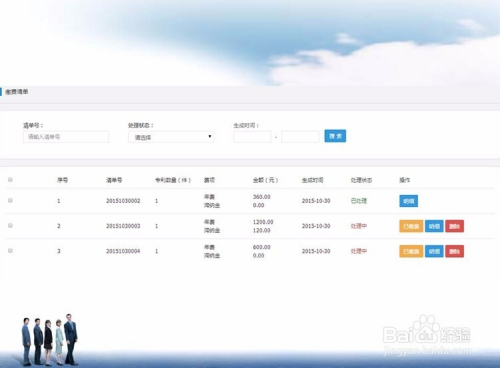500x368 pixels.
Task: Click the late fee amount 120.00
Action: 262,230
